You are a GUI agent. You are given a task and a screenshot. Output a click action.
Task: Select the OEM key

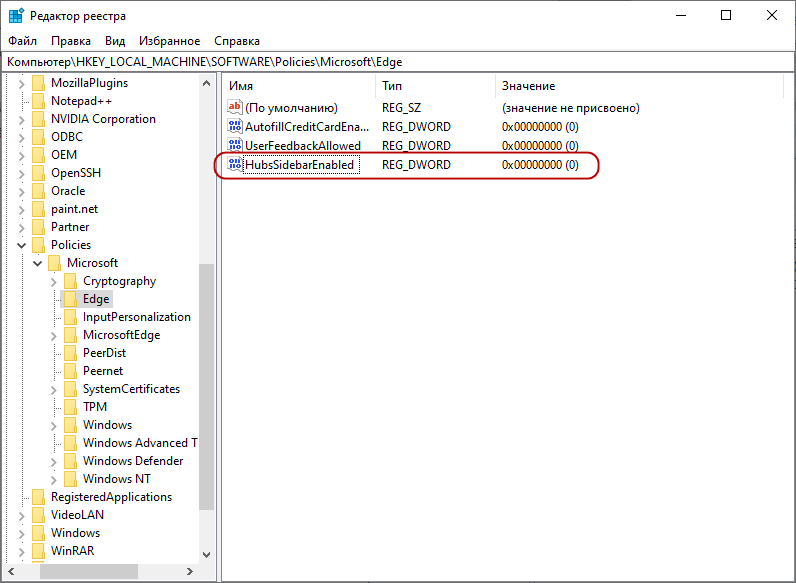pyautogui.click(x=64, y=155)
